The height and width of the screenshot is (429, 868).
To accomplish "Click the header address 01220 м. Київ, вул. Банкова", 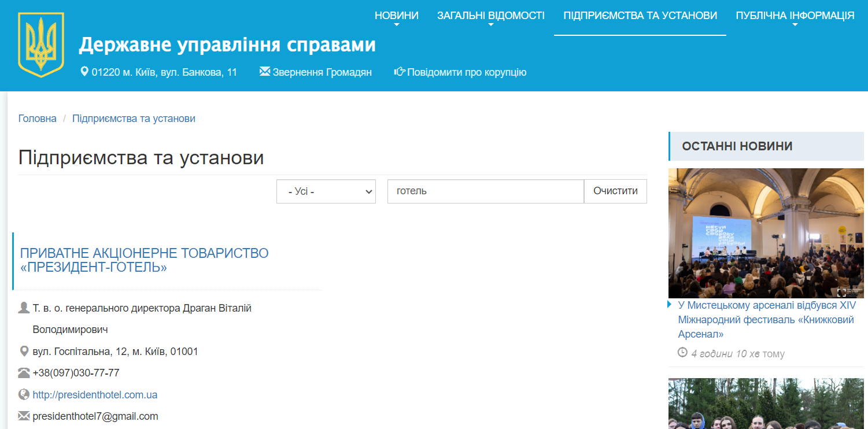I will (x=164, y=72).
